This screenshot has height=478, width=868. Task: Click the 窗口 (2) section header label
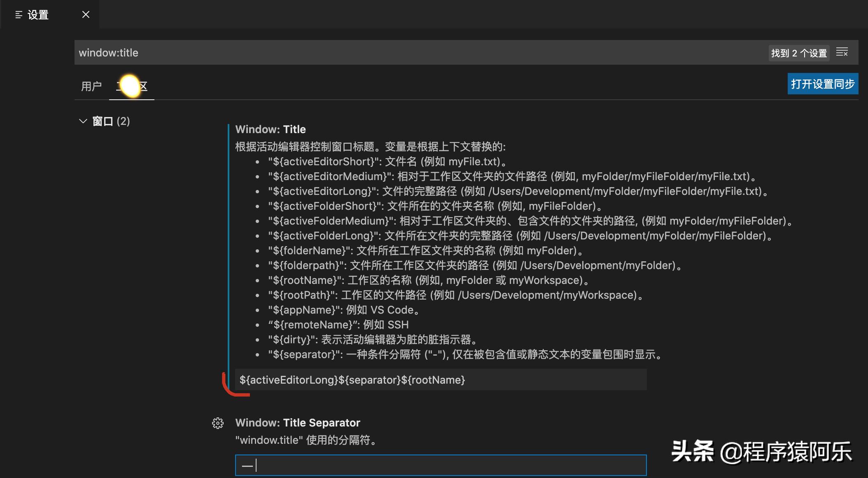coord(111,121)
